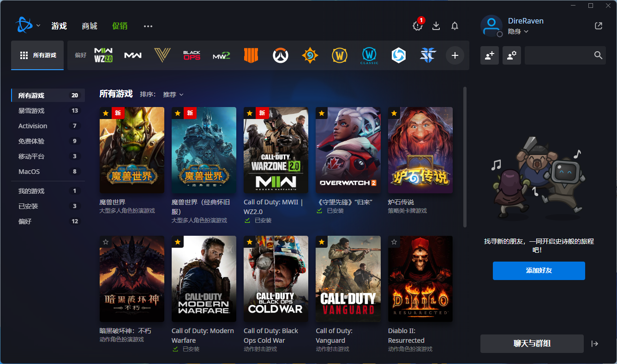Unfavorite Hearthstone using its star
This screenshot has width=617, height=364.
point(394,113)
